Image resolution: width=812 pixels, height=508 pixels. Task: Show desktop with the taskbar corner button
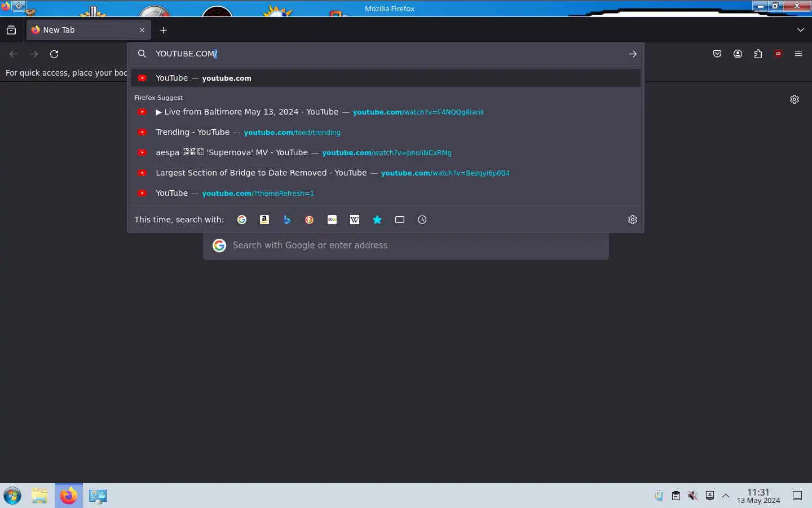tap(797, 496)
